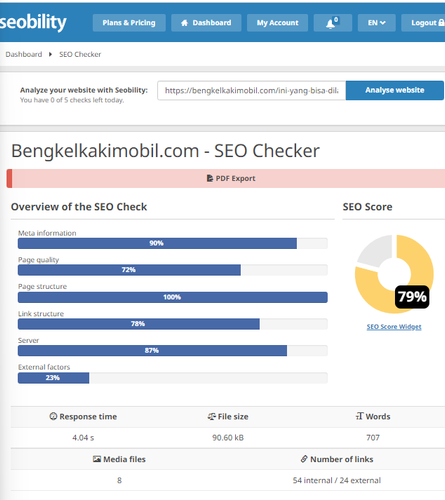The height and width of the screenshot is (500, 445).
Task: Click the Analyse website button
Action: pyautogui.click(x=395, y=90)
